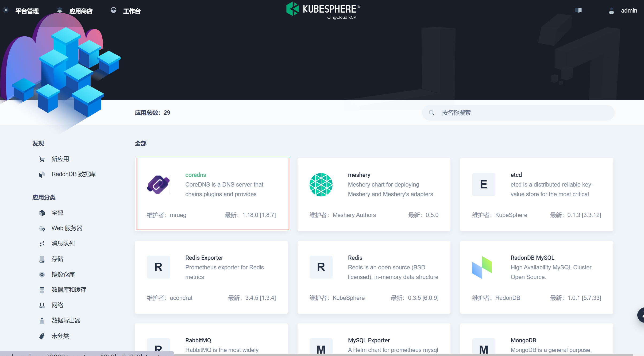
Task: Click the 存储 drive icon
Action: click(x=42, y=259)
